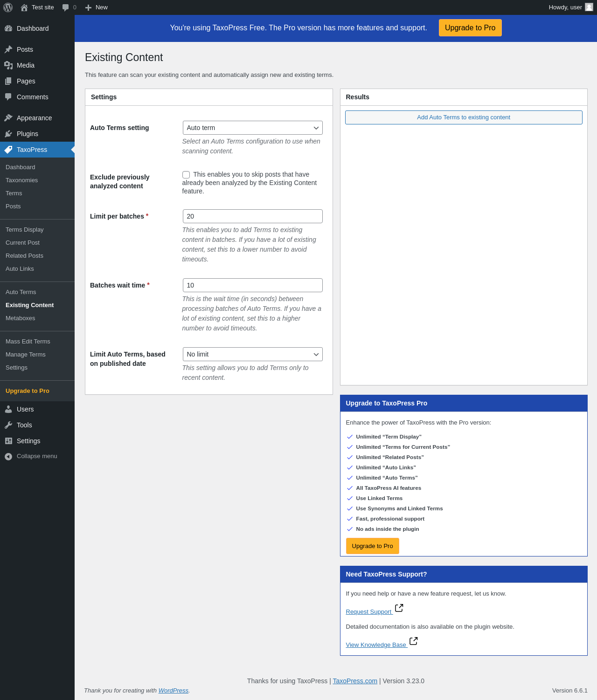
Task: Click the Posts pushpin icon
Action: (8, 49)
